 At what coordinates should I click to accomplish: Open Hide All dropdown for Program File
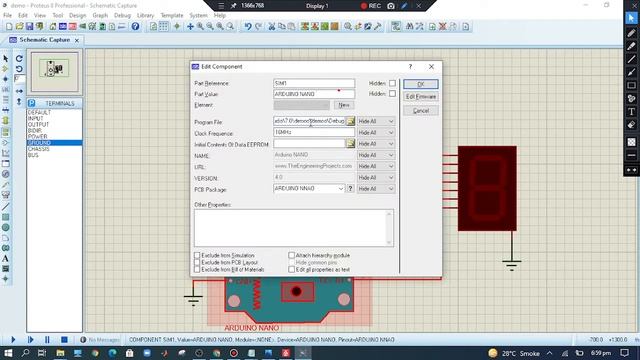[x=376, y=121]
